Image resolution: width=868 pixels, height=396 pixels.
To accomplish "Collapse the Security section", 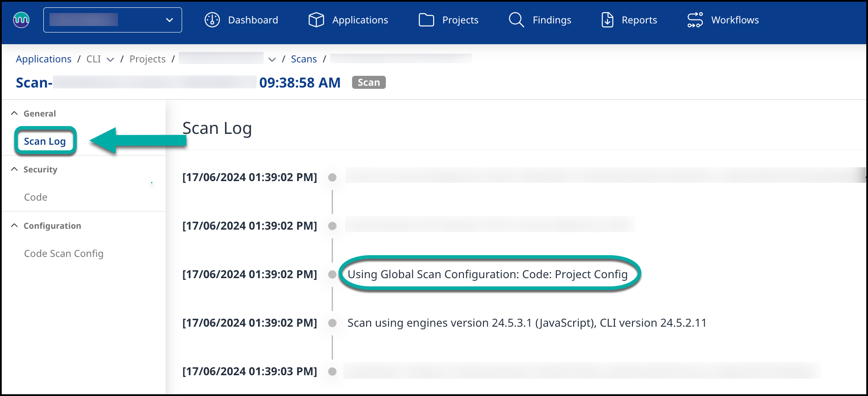I will tap(14, 169).
